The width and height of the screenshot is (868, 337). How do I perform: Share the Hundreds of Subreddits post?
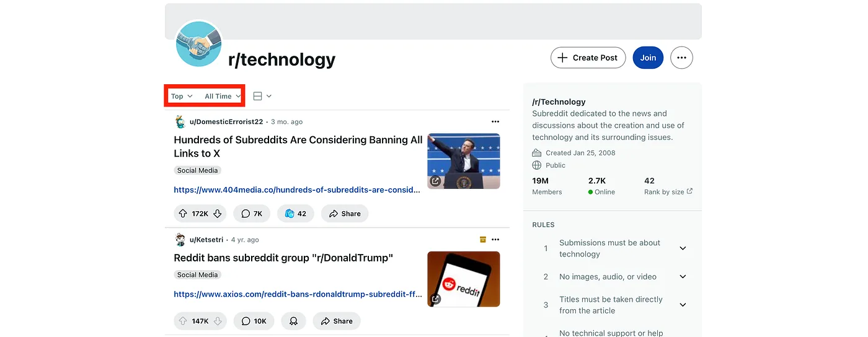coord(345,214)
